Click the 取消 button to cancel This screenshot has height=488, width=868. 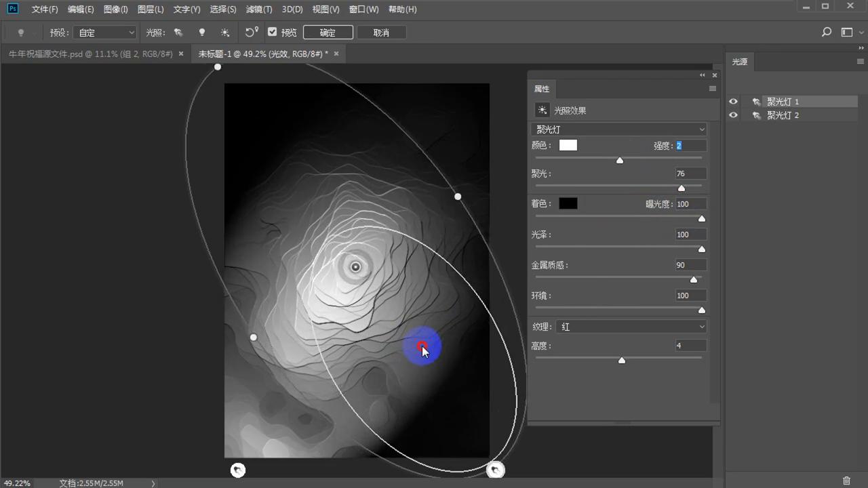[381, 33]
